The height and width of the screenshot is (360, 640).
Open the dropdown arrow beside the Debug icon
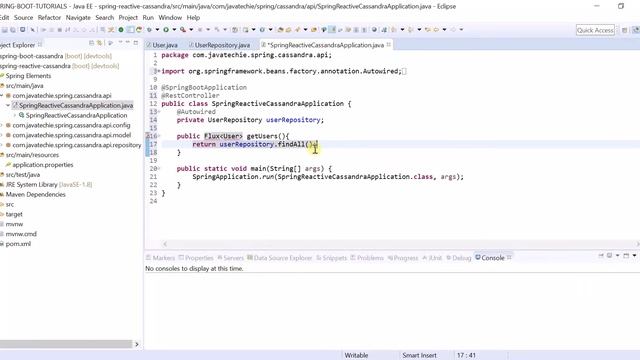(x=157, y=30)
